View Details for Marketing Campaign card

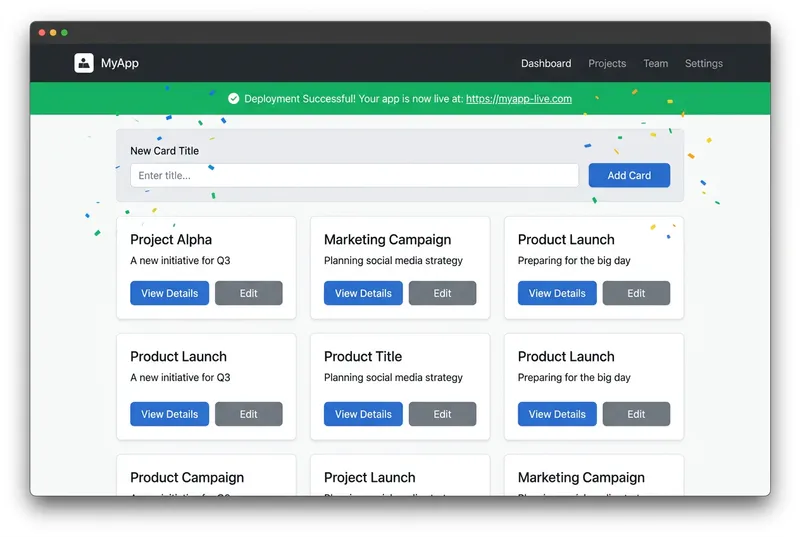[x=363, y=293]
